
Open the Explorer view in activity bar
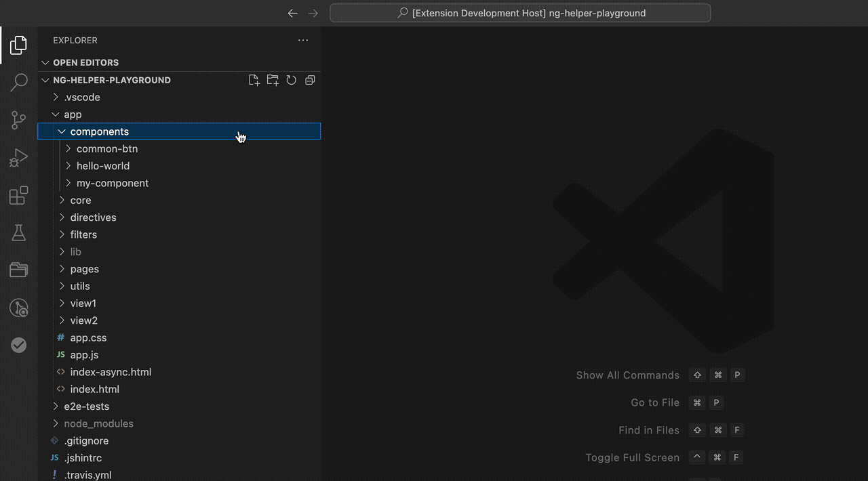(18, 45)
